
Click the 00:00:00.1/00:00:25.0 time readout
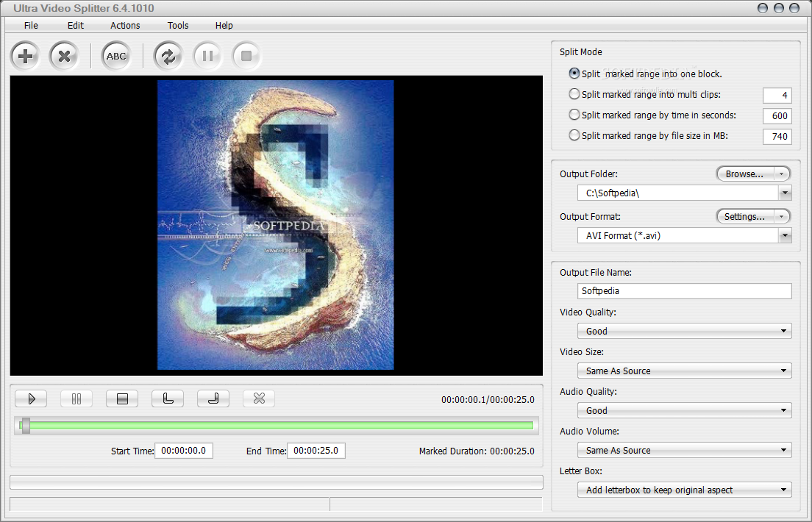[488, 400]
